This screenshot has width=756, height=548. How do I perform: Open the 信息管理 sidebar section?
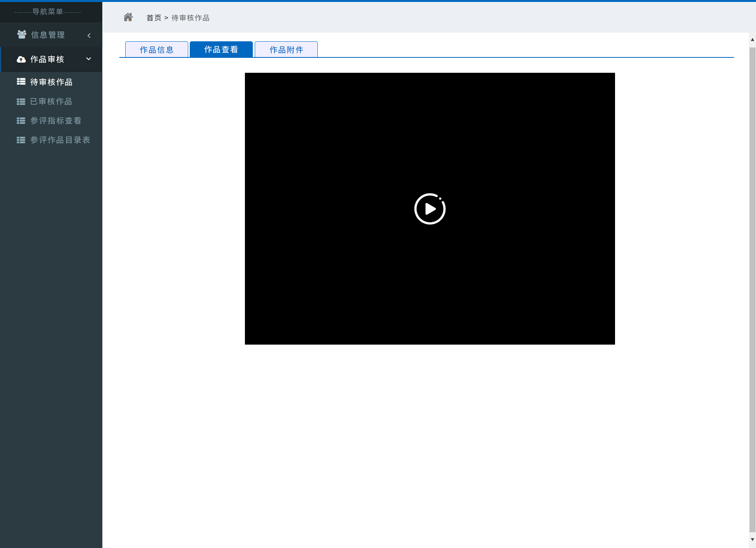[x=48, y=35]
